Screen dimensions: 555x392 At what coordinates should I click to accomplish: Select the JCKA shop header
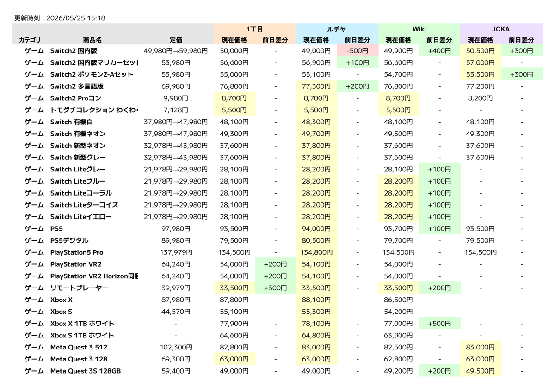click(501, 29)
